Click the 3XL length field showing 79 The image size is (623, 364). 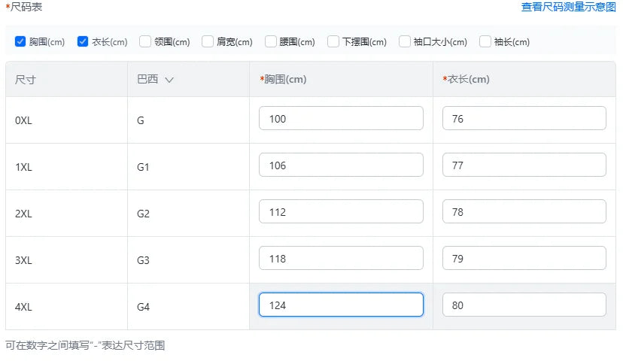click(524, 259)
